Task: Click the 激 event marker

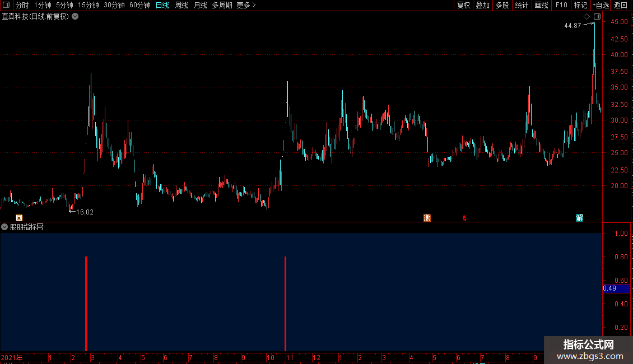Action: click(427, 218)
